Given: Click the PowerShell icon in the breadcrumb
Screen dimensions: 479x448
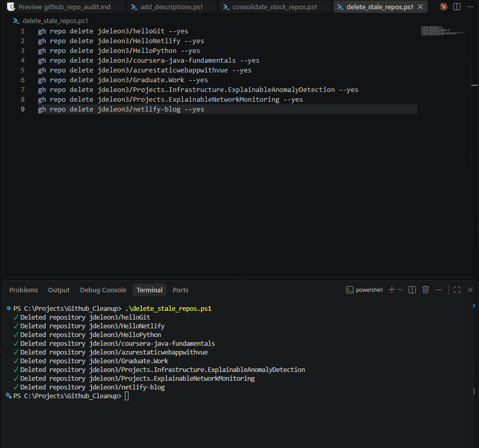Looking at the screenshot, I should 16,21.
